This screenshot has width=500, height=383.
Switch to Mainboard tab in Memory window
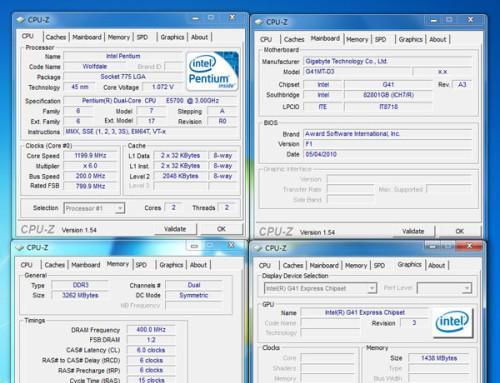tap(86, 265)
